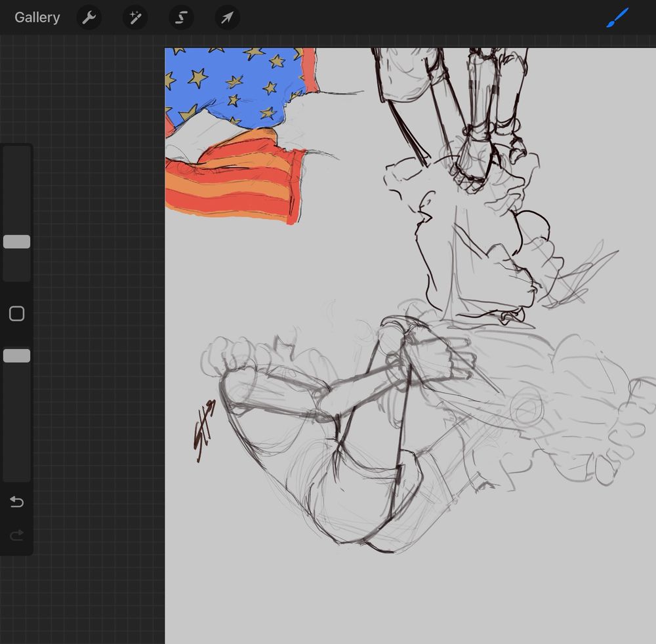Select the blue Brush tool
Screen dimensions: 656x644
(617, 18)
